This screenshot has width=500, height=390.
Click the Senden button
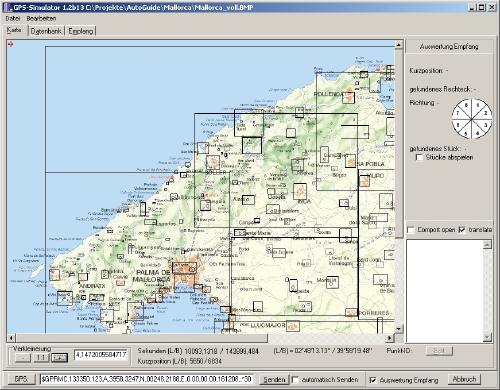[274, 379]
